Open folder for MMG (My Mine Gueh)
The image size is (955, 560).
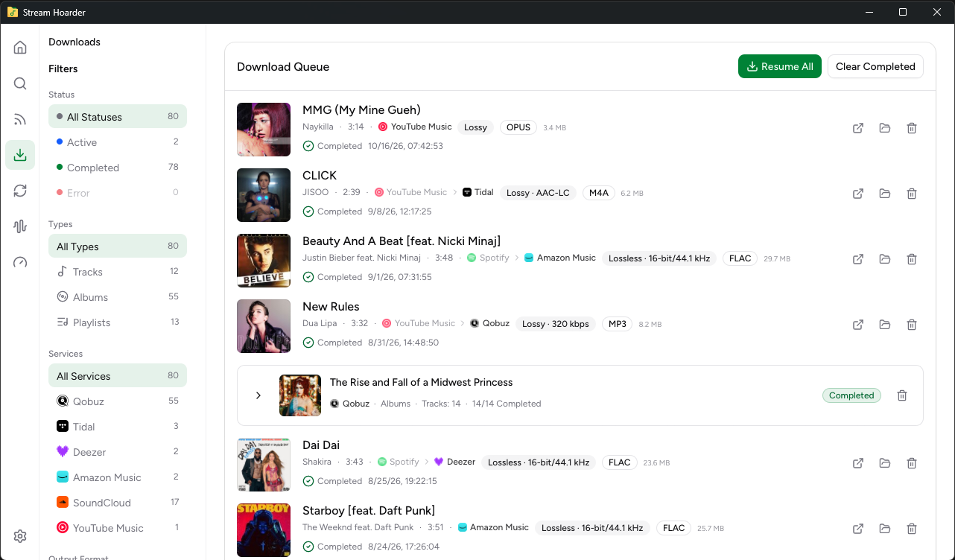pos(885,128)
